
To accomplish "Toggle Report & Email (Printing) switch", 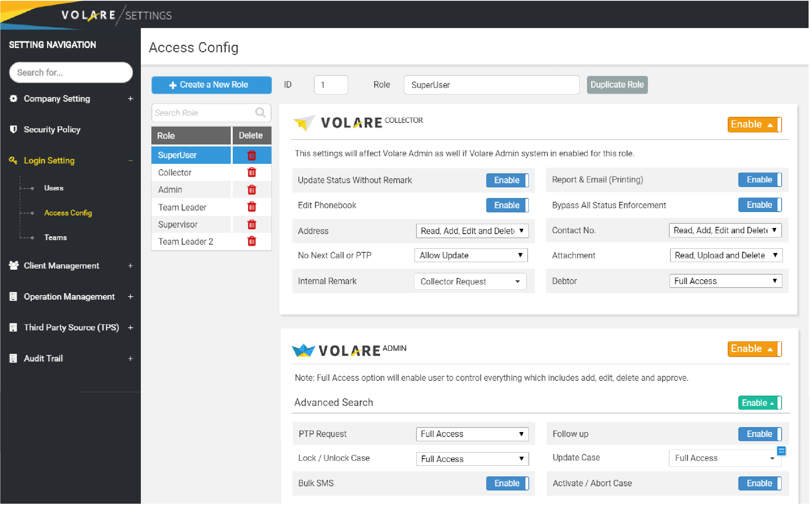I will click(761, 180).
